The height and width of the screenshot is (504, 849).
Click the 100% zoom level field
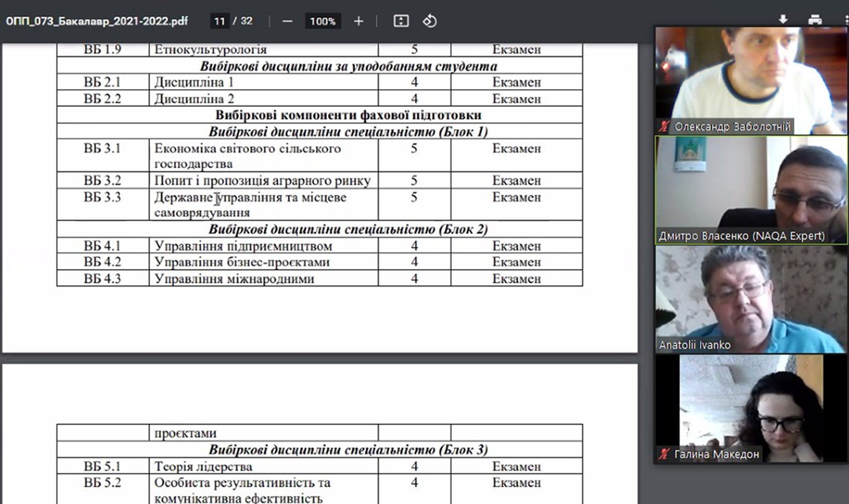click(x=322, y=21)
